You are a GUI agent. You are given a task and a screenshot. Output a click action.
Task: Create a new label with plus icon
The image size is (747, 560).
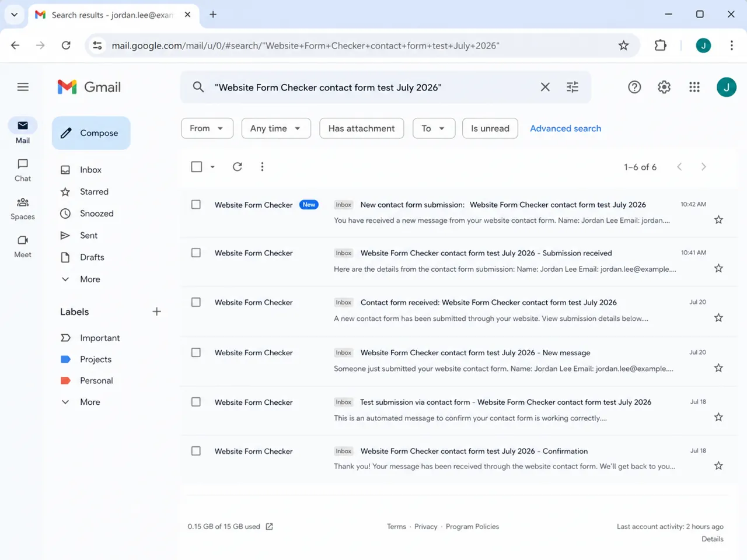156,311
